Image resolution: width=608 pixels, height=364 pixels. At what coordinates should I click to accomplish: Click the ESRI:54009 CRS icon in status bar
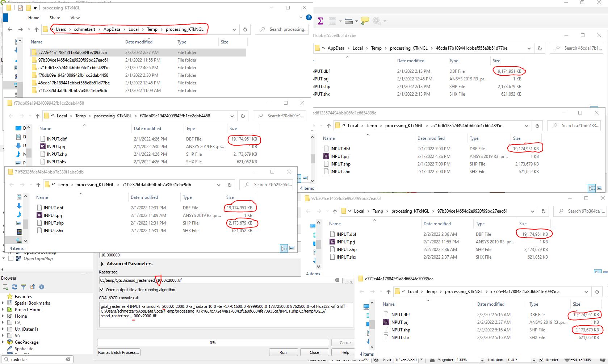(x=567, y=360)
